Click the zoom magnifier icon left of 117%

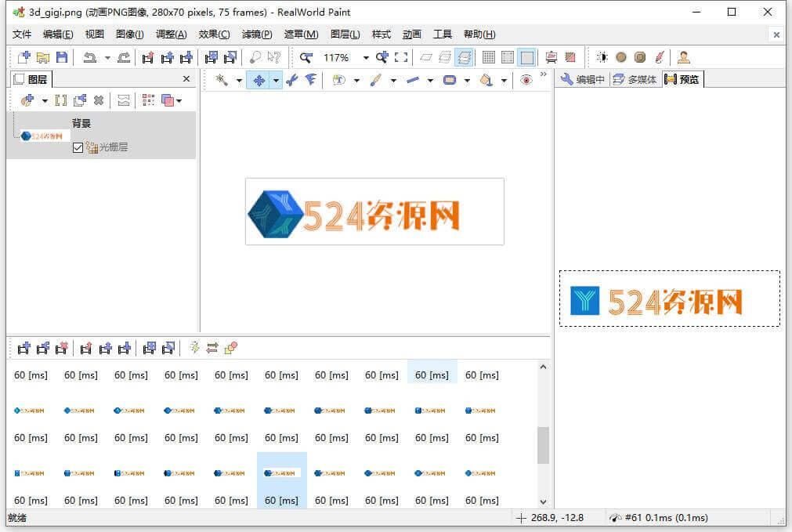click(306, 57)
